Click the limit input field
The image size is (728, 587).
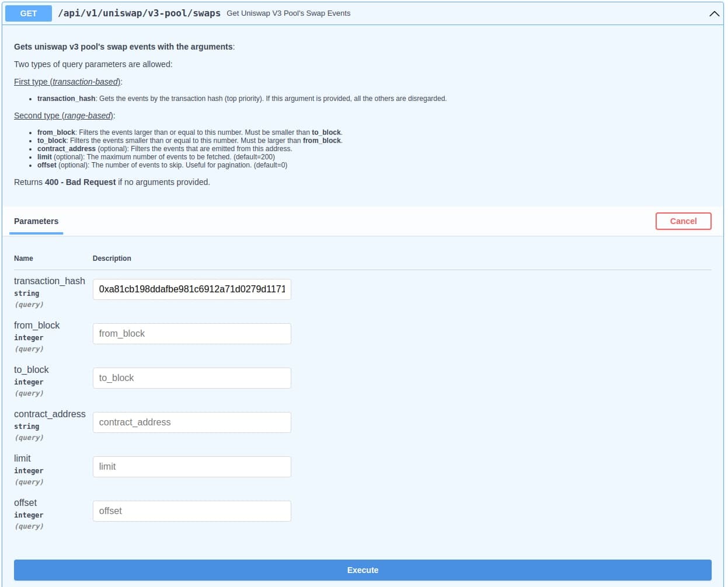191,467
